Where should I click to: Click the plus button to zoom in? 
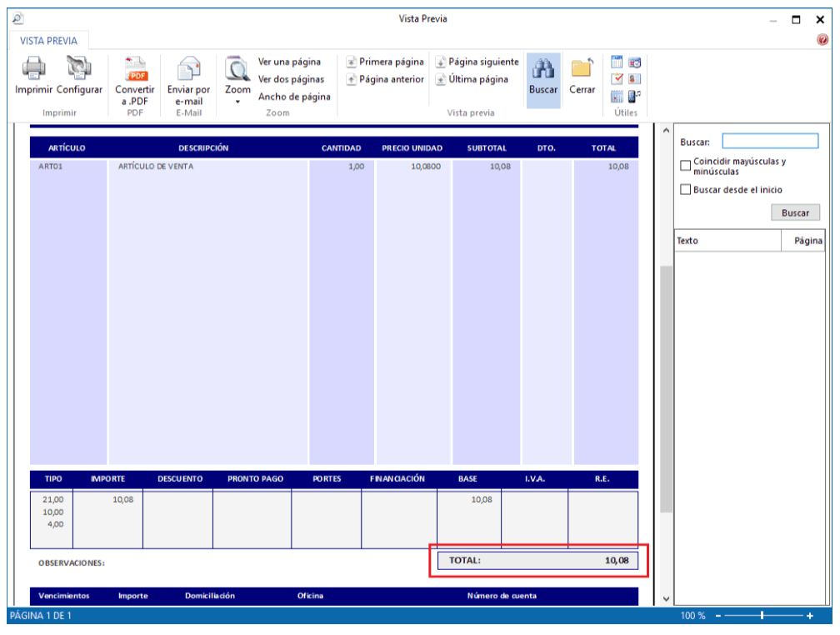click(809, 616)
